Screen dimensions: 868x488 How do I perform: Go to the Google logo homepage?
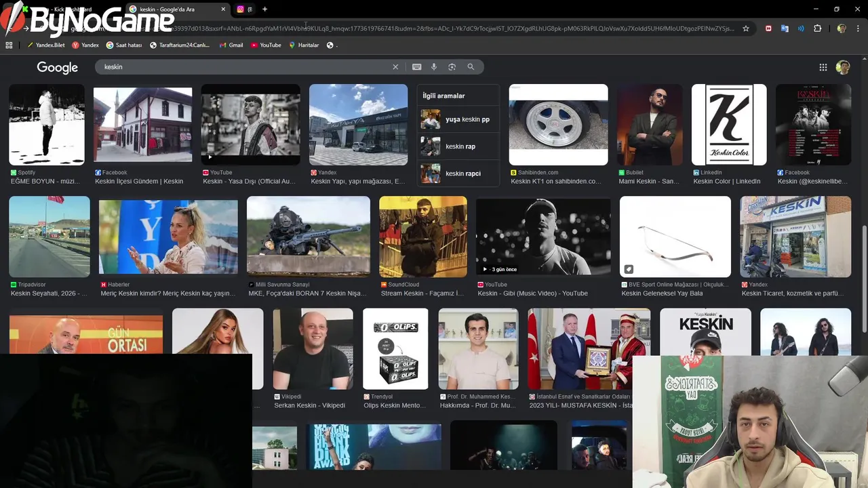point(58,67)
